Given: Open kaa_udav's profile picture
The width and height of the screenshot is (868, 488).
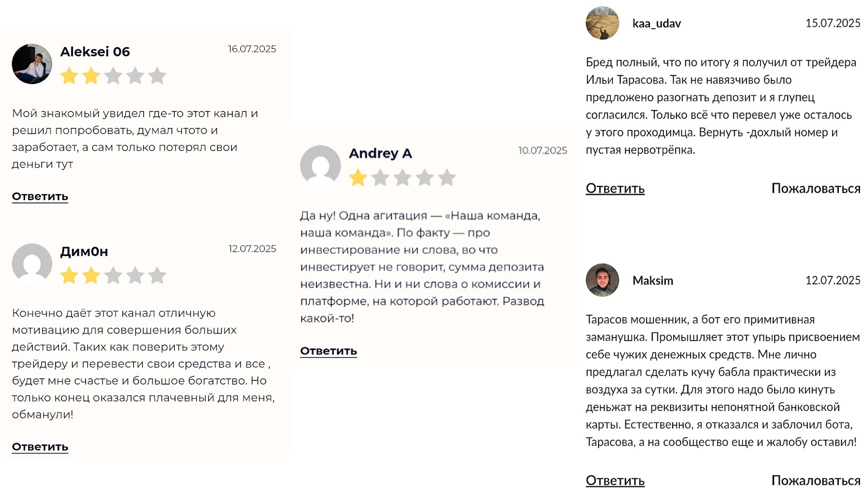Looking at the screenshot, I should (602, 23).
